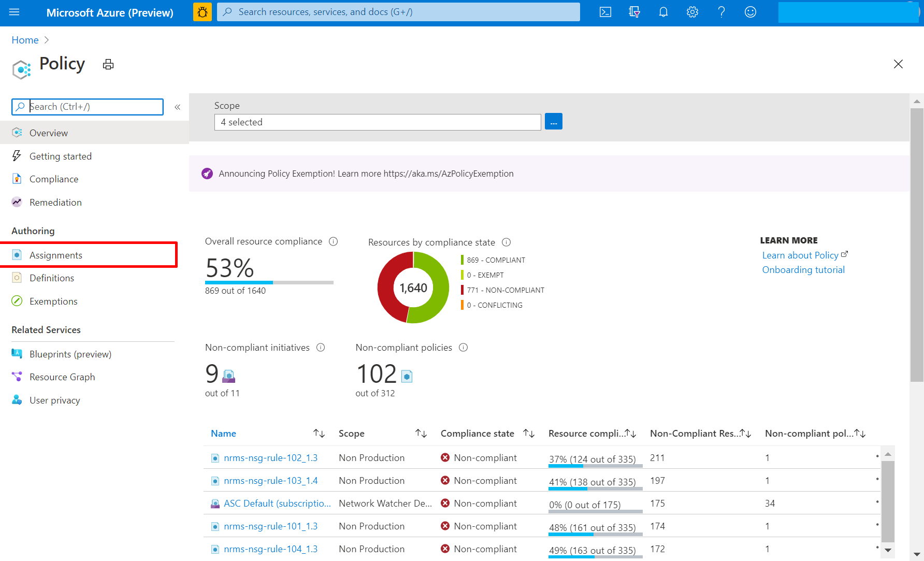Screen dimensions: 924x561
Task: Open the Compliance menu item
Action: 54,179
